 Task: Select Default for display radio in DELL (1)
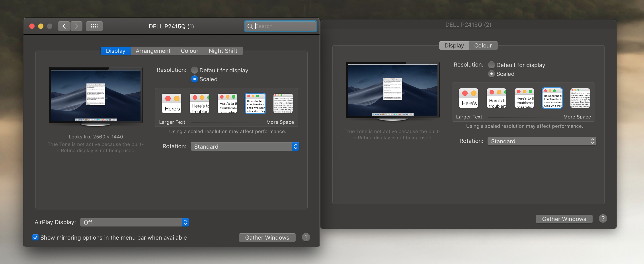point(194,70)
